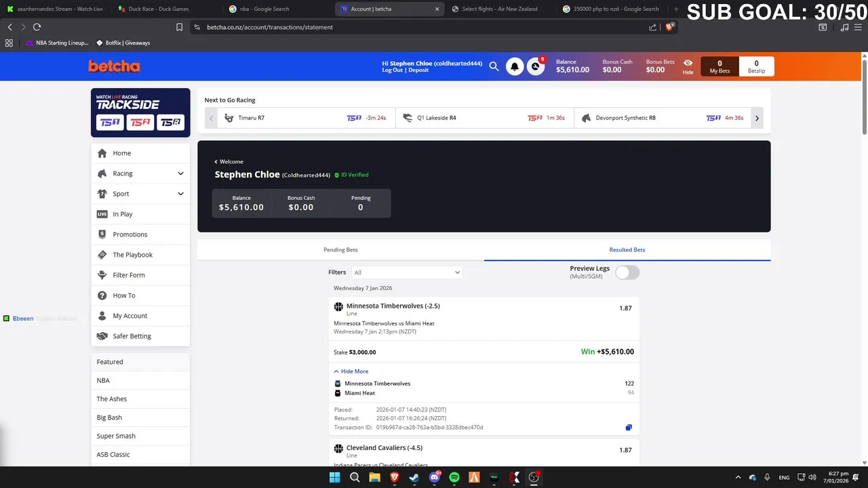Click the browser address bar URL

pyautogui.click(x=269, y=27)
